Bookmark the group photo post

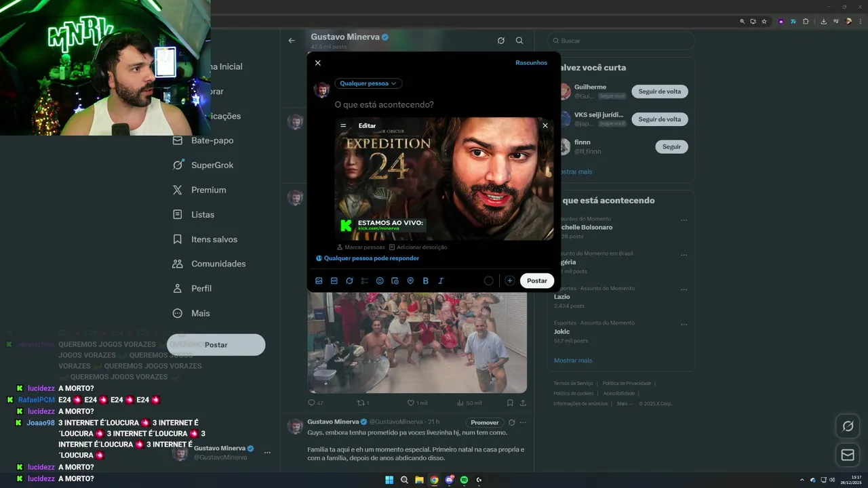coord(510,403)
